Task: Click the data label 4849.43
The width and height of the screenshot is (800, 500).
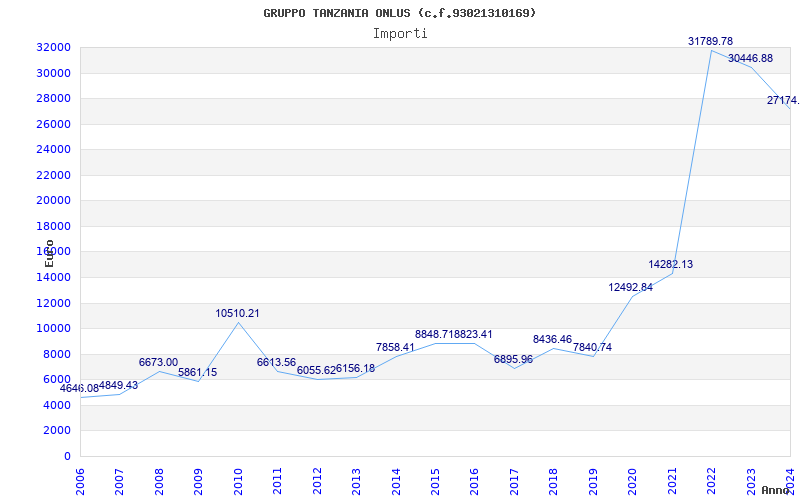Action: pyautogui.click(x=118, y=385)
